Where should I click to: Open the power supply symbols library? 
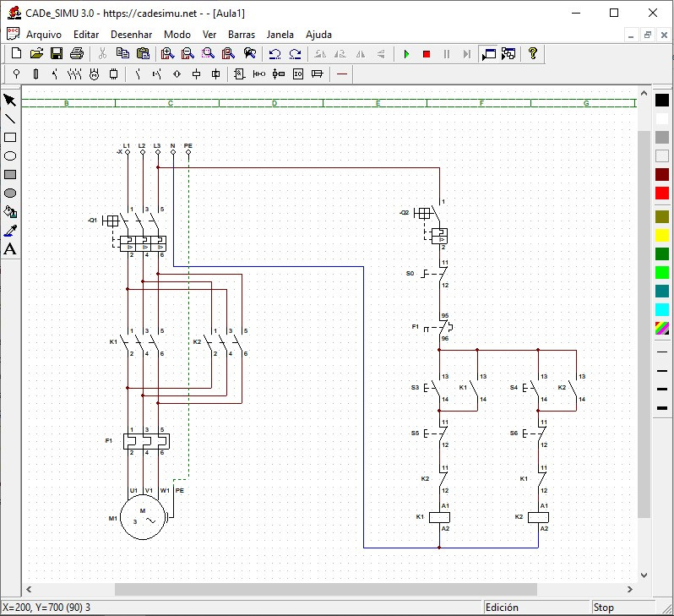(16, 74)
